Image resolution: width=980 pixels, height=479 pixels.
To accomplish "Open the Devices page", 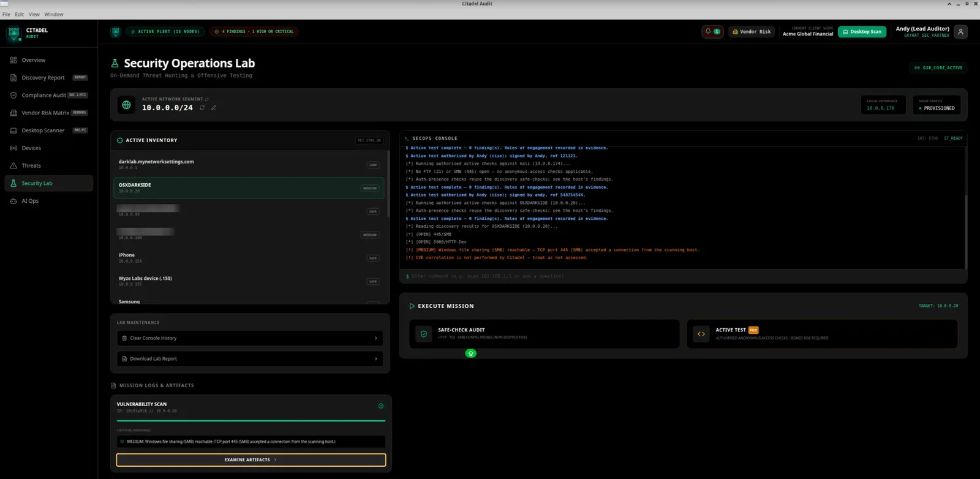I will 49,148.
